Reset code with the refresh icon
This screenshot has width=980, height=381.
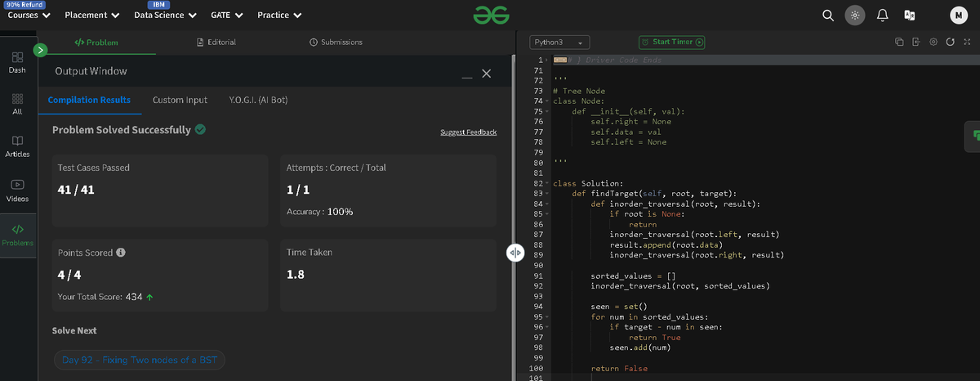(x=950, y=42)
